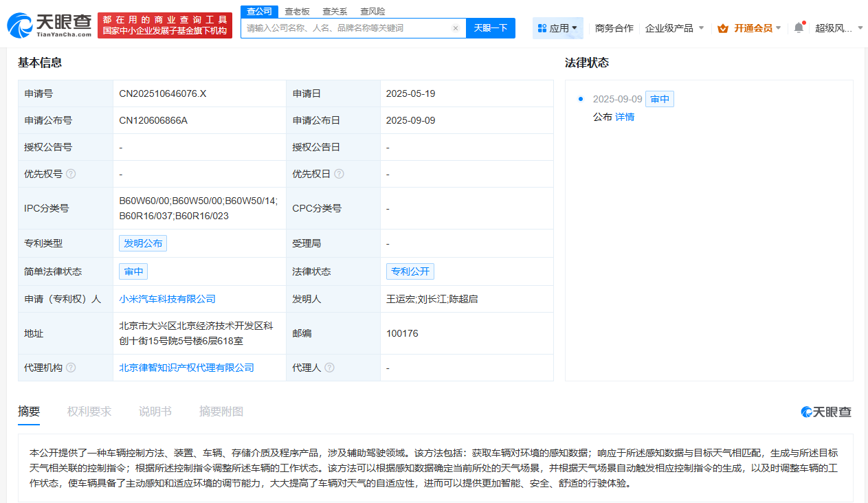Screen dimensions: 868x503
Task: Click the crown icon beside 开通会员
Action: (x=723, y=27)
